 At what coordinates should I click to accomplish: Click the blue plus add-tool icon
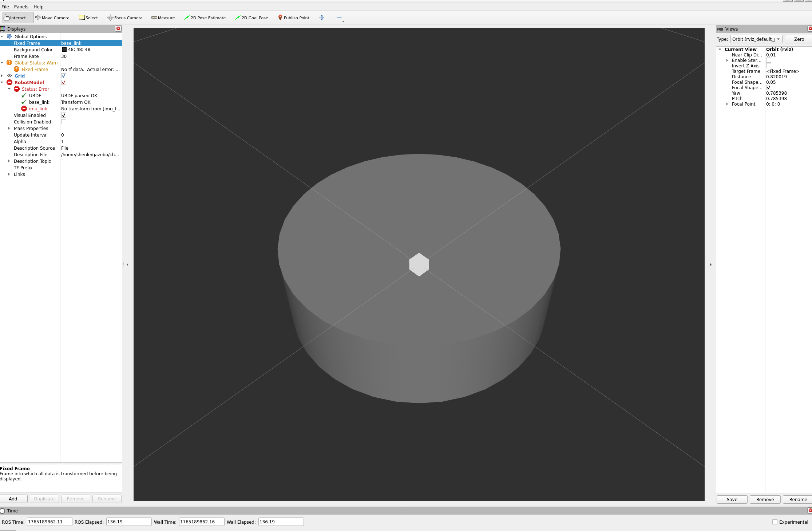pyautogui.click(x=322, y=17)
